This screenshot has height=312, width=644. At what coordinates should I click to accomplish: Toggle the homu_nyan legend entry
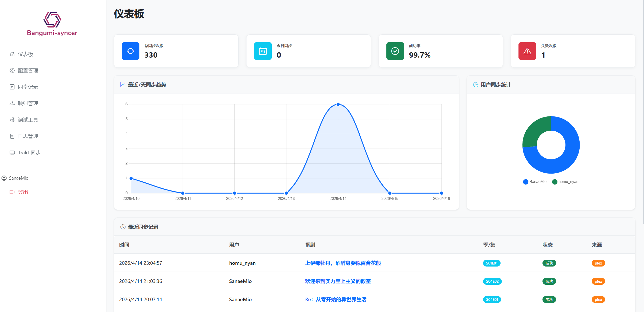[566, 181]
